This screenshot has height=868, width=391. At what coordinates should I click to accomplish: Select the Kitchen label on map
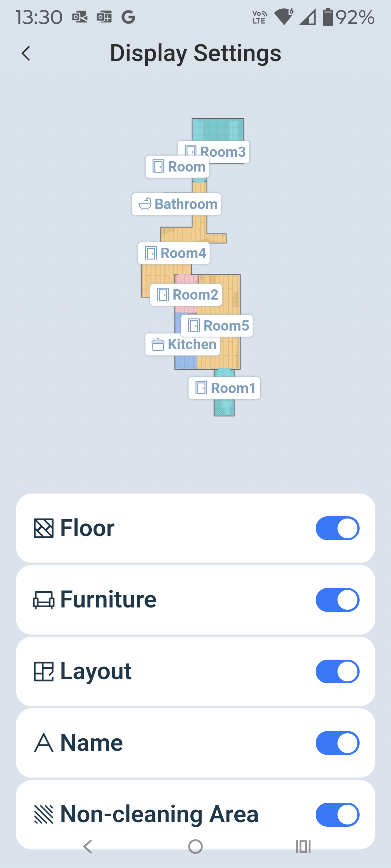182,344
